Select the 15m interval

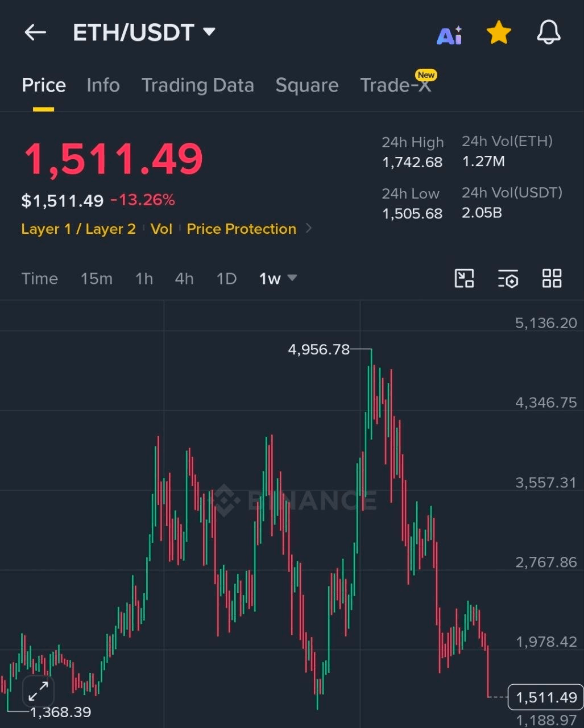click(x=96, y=279)
